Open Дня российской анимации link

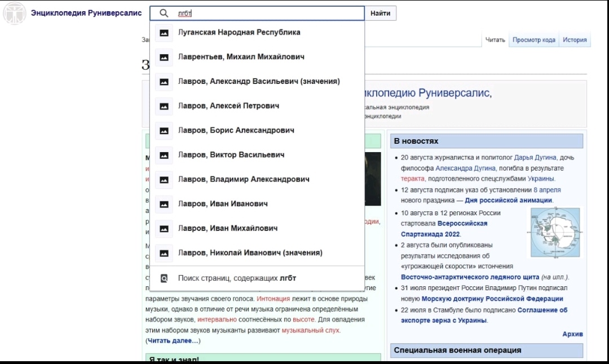508,200
